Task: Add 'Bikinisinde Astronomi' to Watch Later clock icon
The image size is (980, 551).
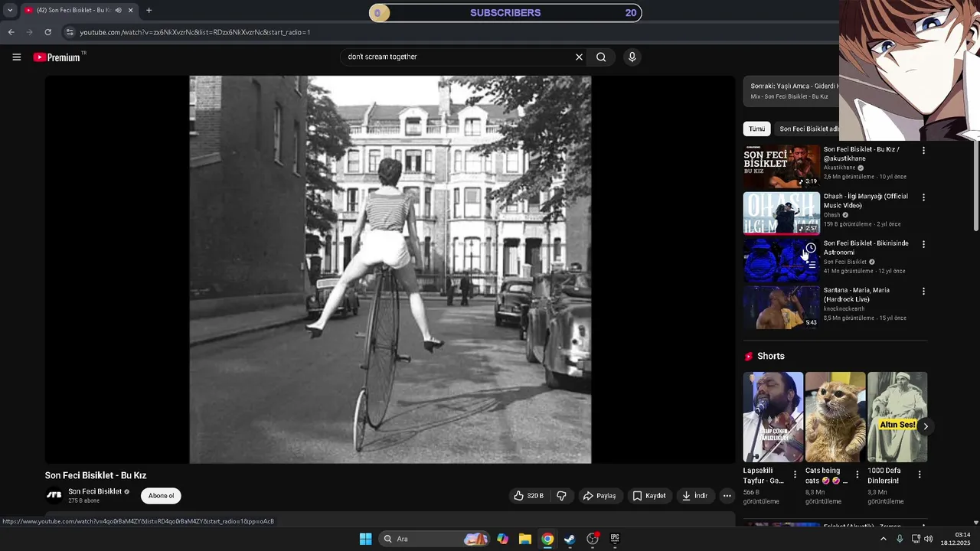Action: 811,248
